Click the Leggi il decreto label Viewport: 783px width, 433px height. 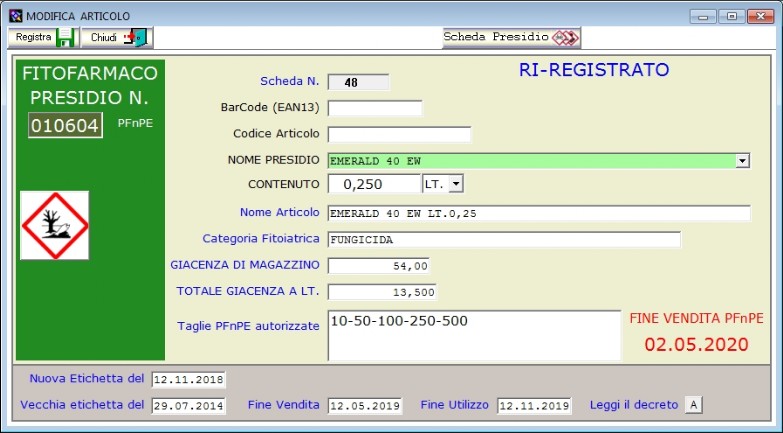pos(634,405)
